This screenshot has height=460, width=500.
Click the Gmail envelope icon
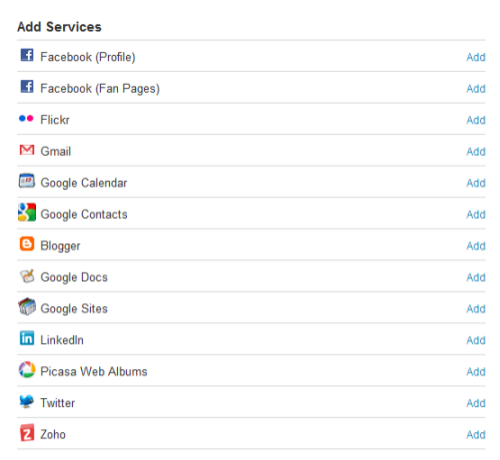27,150
